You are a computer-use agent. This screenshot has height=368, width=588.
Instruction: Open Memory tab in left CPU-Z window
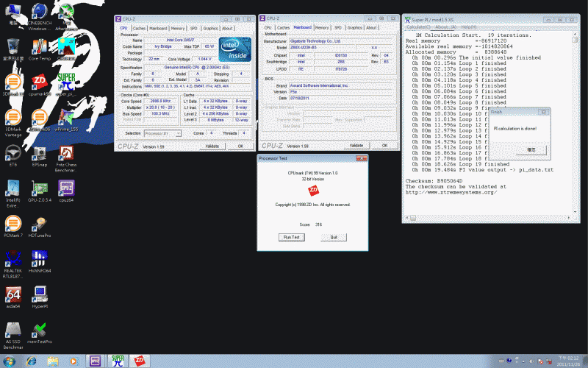click(x=178, y=29)
